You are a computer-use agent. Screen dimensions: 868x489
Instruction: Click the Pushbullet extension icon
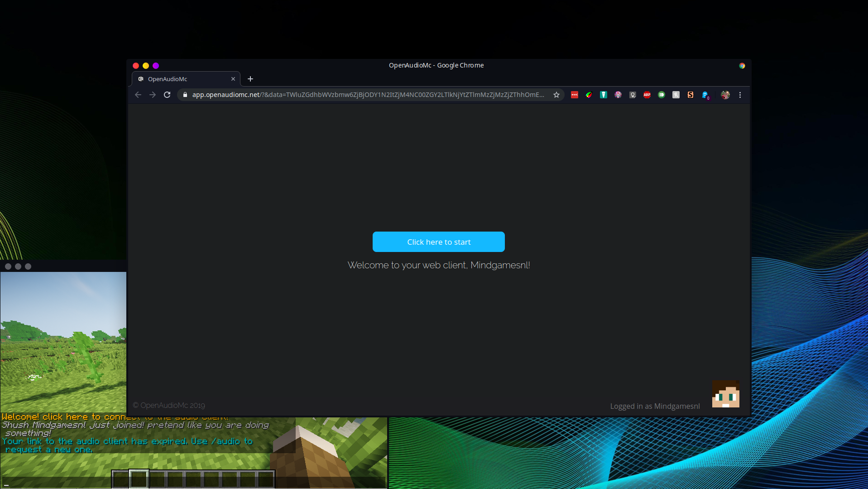click(661, 95)
